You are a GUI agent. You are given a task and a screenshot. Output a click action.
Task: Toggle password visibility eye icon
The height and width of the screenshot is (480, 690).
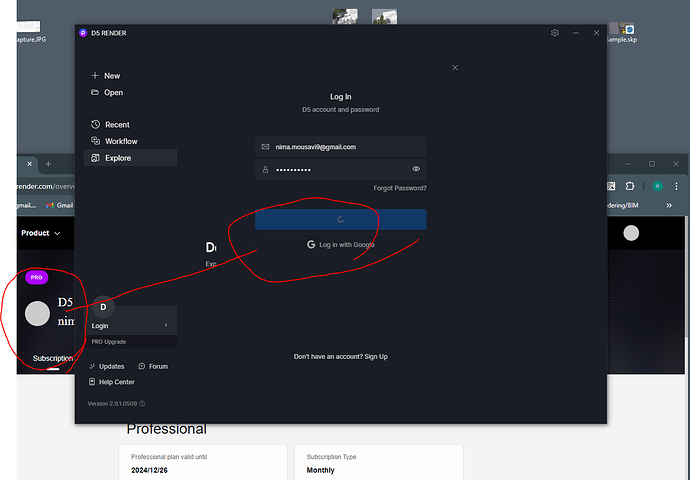click(x=416, y=169)
